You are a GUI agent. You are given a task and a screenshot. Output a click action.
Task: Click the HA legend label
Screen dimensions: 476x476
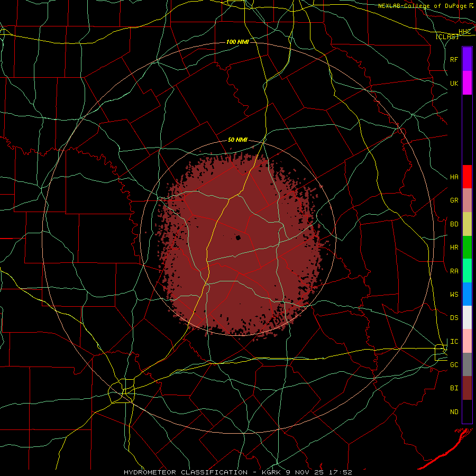[x=454, y=177]
